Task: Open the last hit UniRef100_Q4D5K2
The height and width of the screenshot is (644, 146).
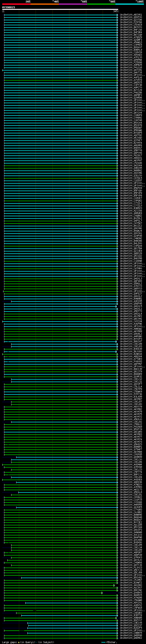Action: tap(131, 638)
